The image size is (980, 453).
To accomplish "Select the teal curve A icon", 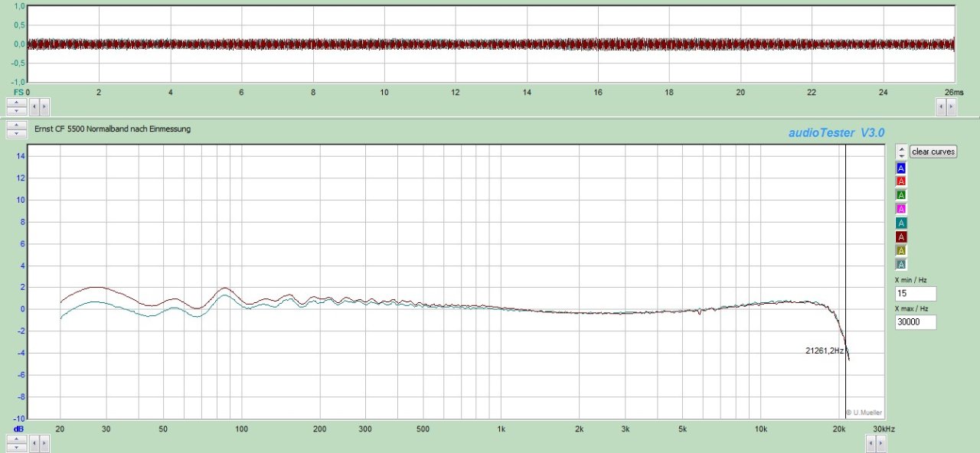I will [901, 223].
